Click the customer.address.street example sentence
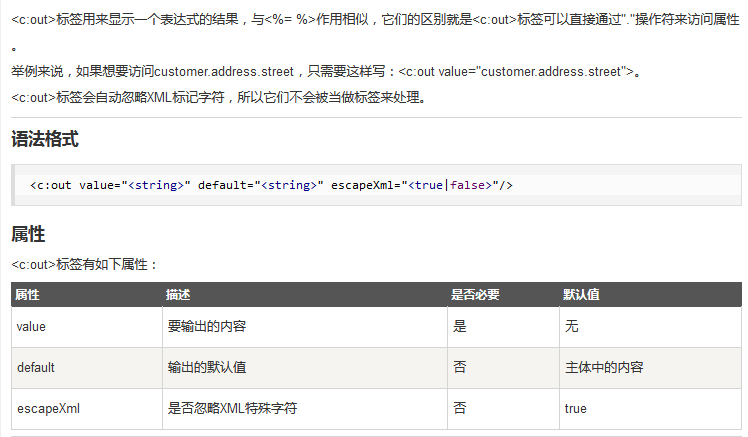 click(326, 71)
